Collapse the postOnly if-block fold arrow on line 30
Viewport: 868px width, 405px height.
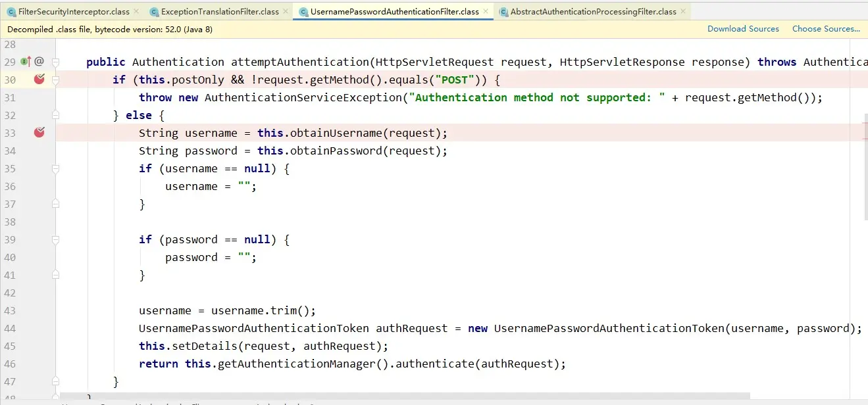pos(55,79)
